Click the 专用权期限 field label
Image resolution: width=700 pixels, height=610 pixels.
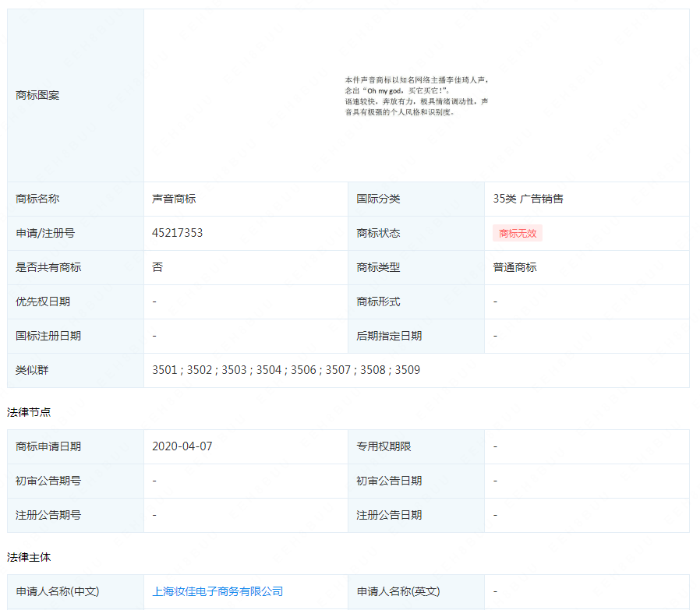tap(384, 446)
